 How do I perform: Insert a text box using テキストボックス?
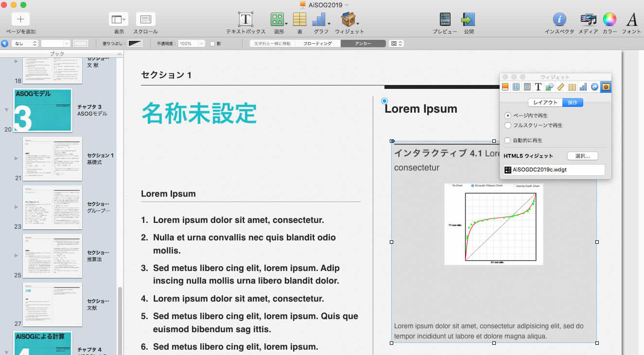(x=246, y=19)
